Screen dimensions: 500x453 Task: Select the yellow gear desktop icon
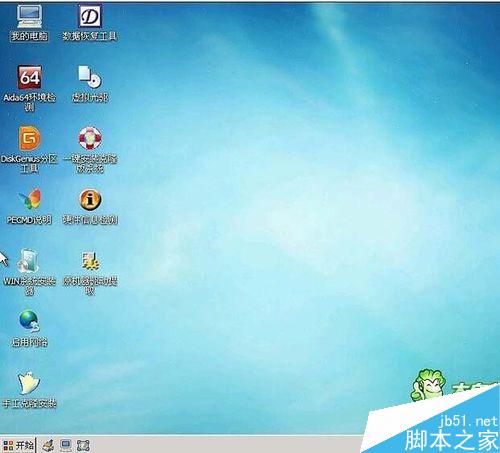coord(90,261)
